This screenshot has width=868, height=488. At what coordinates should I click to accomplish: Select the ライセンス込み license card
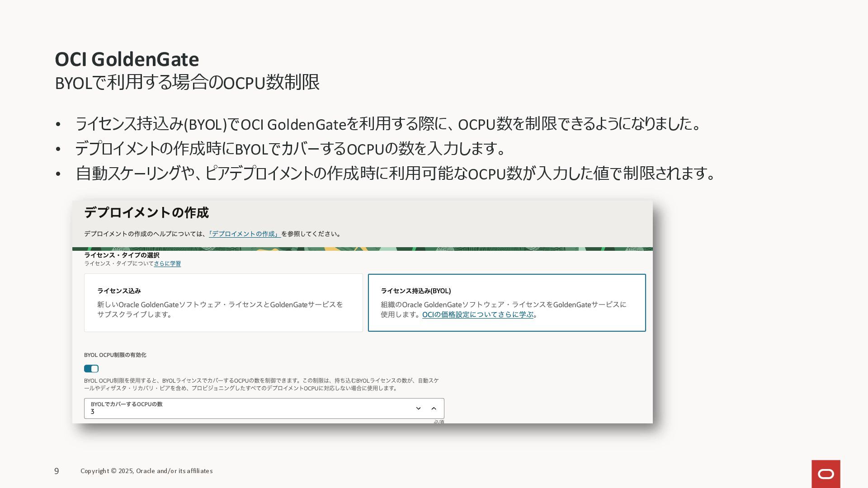coord(223,303)
